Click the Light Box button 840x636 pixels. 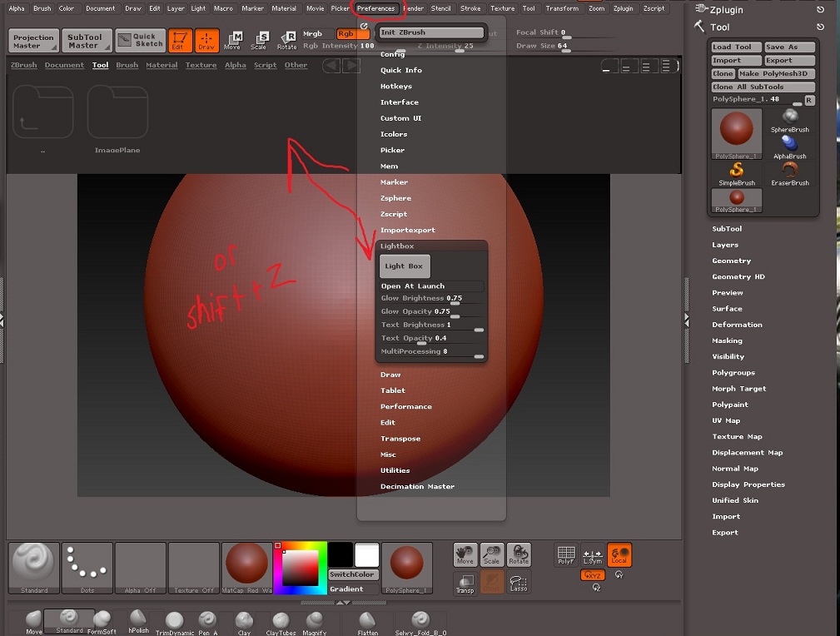pyautogui.click(x=405, y=266)
